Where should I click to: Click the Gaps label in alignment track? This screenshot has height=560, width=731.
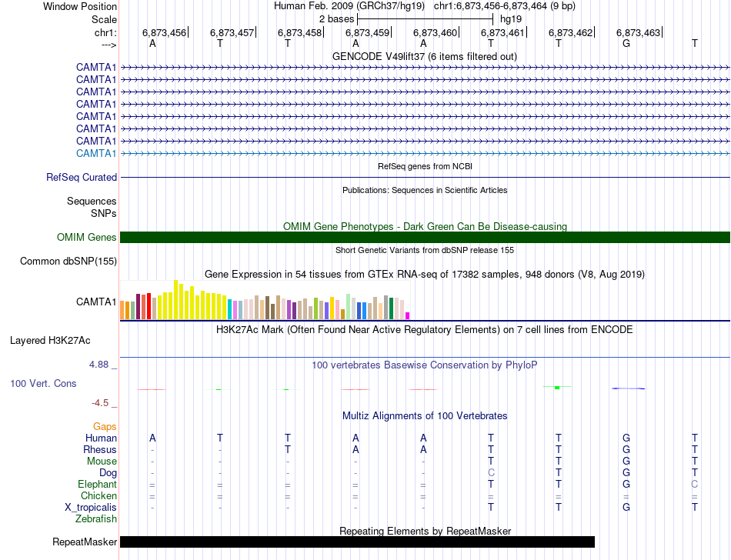point(105,426)
